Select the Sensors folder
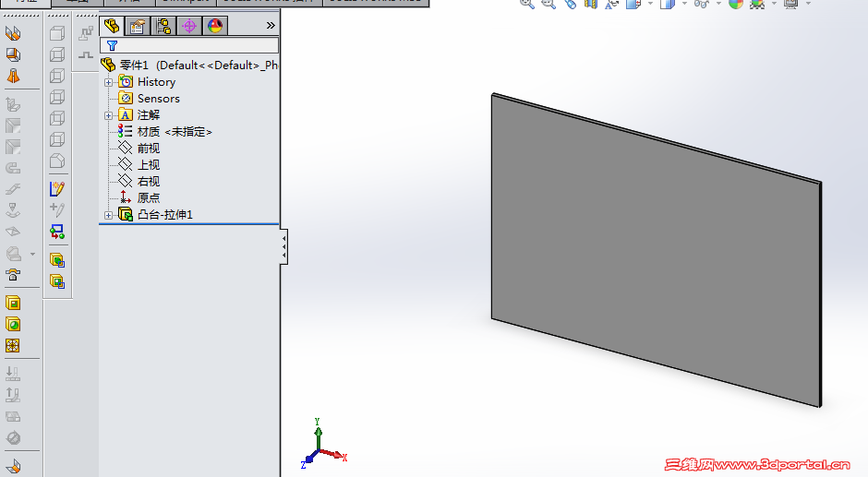The width and height of the screenshot is (868, 477). 158,99
